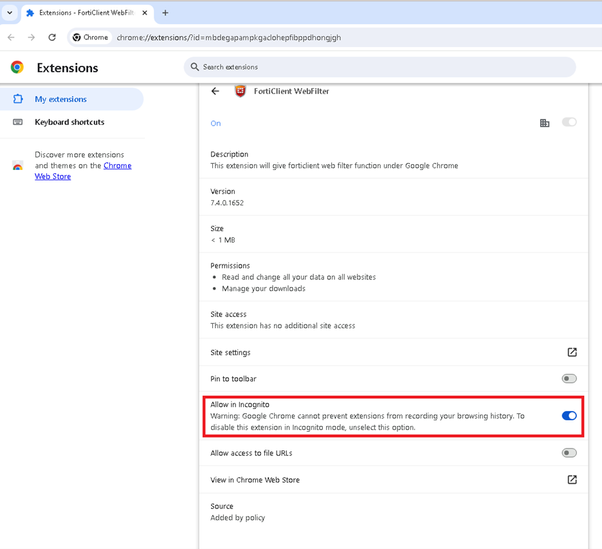The width and height of the screenshot is (602, 549).
Task: Click the Site settings row
Action: [394, 352]
